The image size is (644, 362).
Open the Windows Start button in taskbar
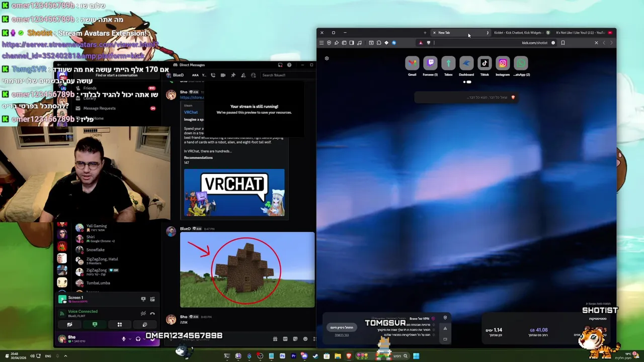pos(416,356)
